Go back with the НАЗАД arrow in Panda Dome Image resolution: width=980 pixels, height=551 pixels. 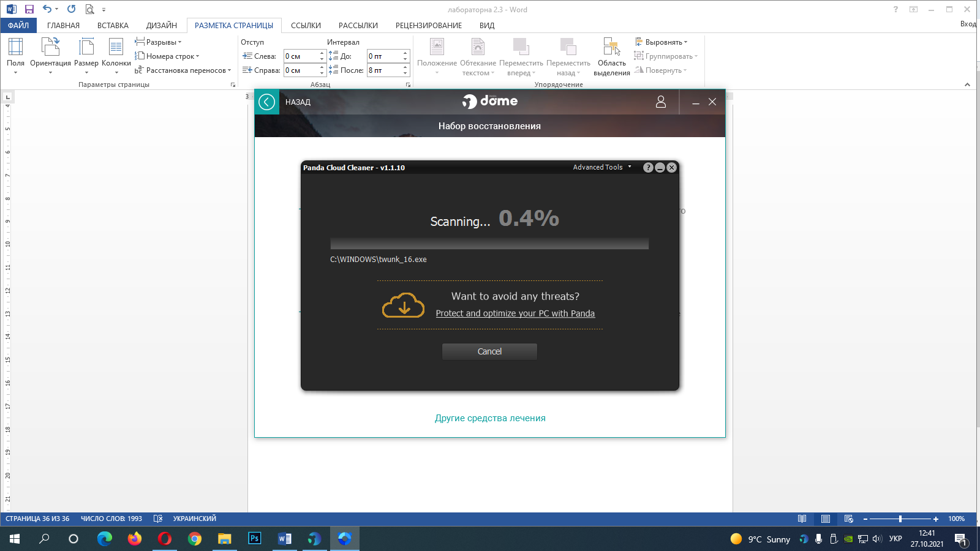(x=267, y=102)
